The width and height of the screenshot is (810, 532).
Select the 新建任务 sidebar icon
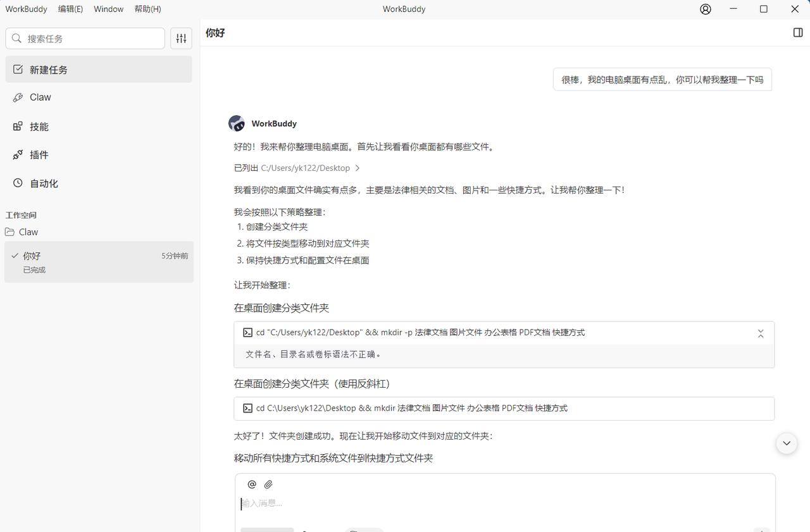pos(18,70)
